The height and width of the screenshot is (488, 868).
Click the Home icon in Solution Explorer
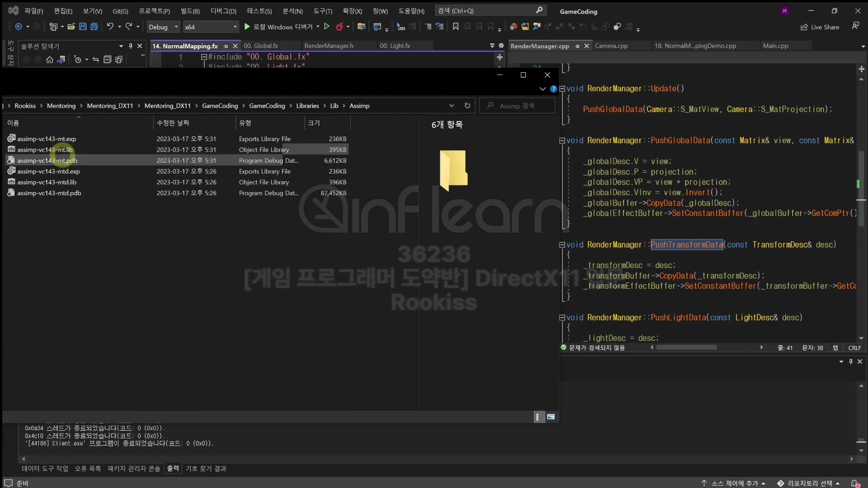[50, 60]
